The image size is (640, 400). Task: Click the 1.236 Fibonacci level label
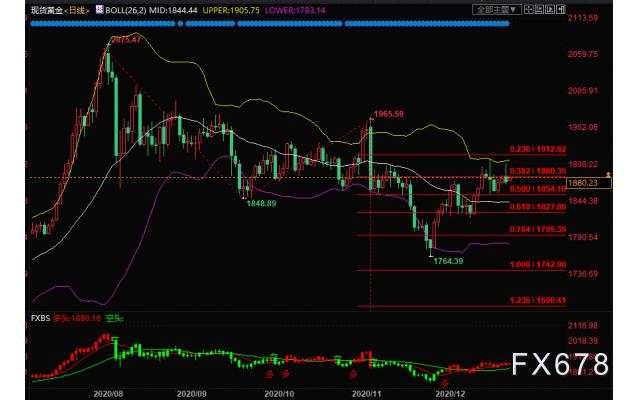tap(538, 300)
